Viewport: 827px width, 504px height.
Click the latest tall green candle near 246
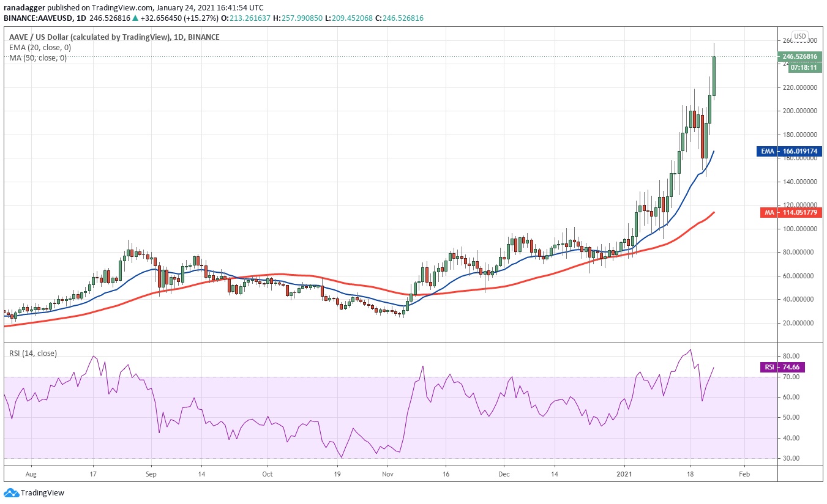[714, 76]
